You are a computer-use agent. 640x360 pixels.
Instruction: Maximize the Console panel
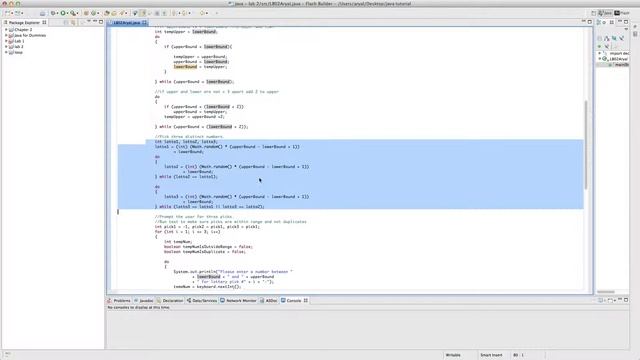pos(626,300)
